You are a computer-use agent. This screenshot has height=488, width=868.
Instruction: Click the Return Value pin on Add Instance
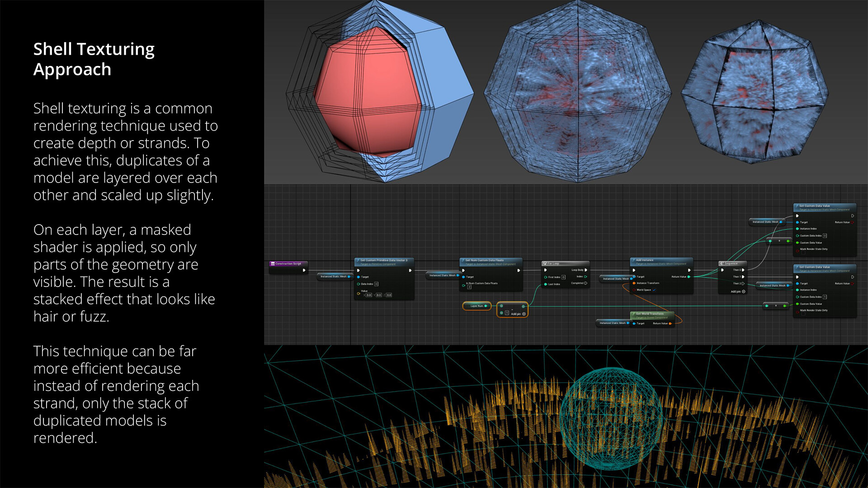coord(689,277)
